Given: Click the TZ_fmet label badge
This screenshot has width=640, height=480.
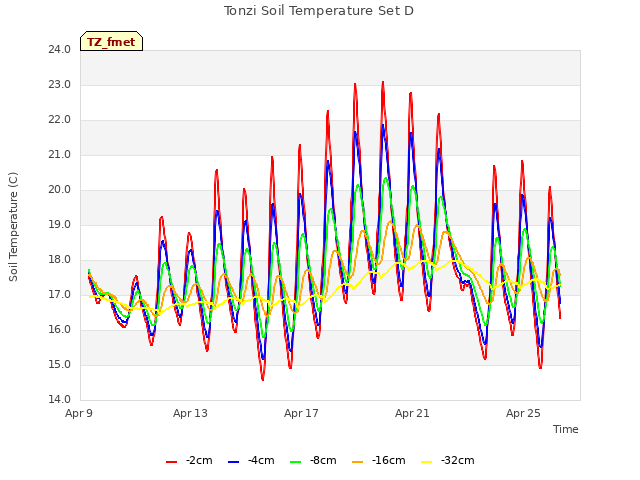Looking at the screenshot, I should pyautogui.click(x=111, y=42).
